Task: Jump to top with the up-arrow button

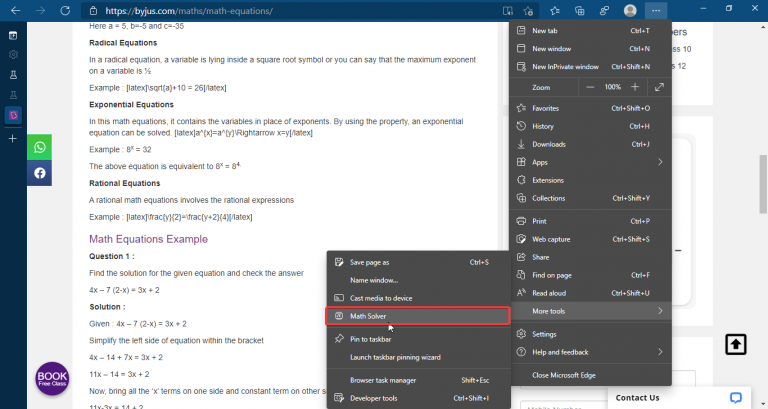Action: click(x=736, y=344)
